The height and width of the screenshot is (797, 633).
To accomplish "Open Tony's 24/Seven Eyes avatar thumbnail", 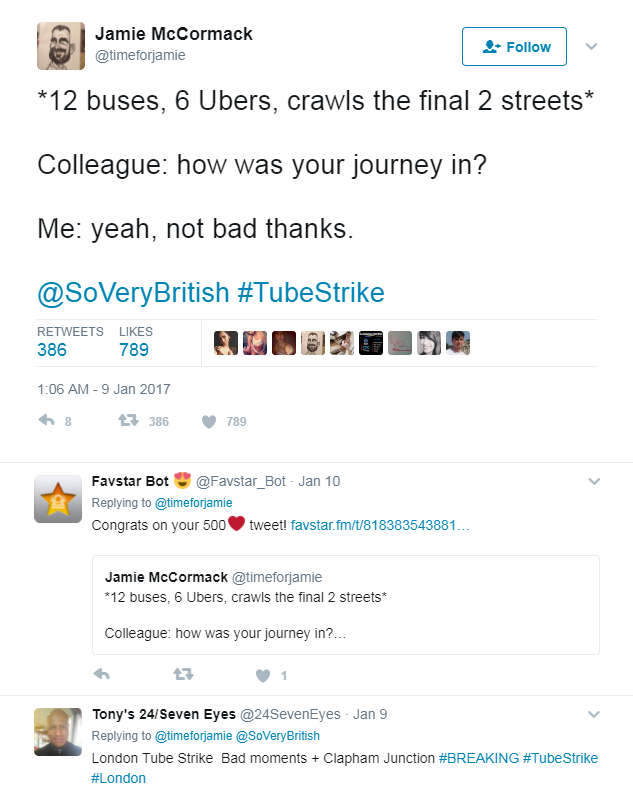I will click(x=58, y=732).
